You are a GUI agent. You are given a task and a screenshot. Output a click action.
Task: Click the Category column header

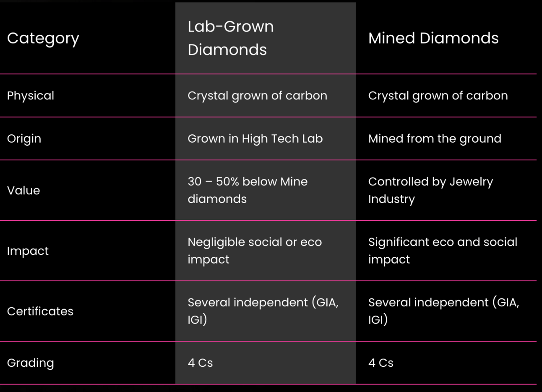[43, 38]
